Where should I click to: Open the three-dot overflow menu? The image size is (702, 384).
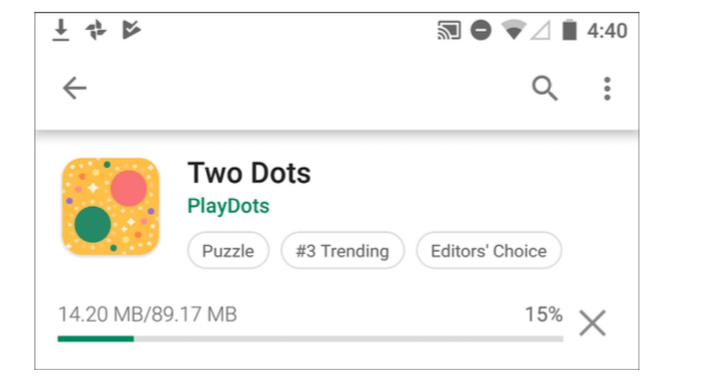point(607,88)
